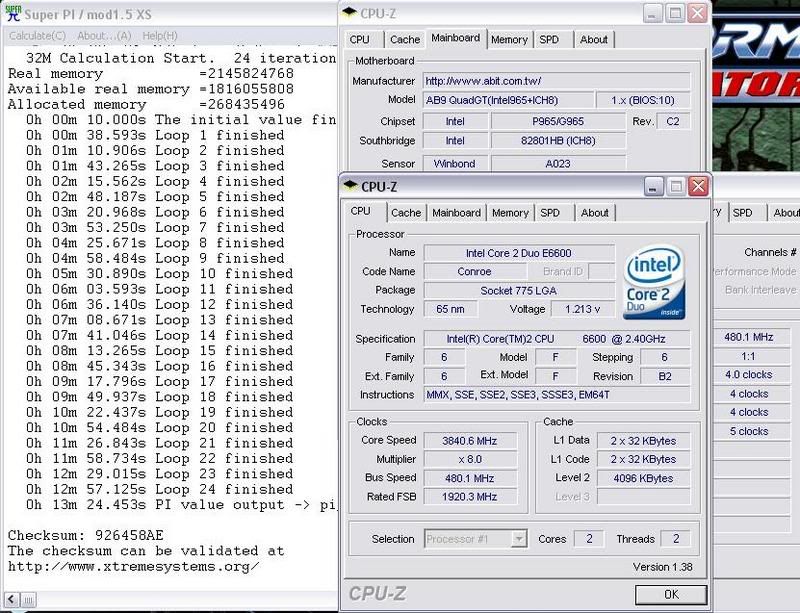Click the Rated FSB 1920.3 MHz value
This screenshot has width=800, height=613.
[x=470, y=497]
